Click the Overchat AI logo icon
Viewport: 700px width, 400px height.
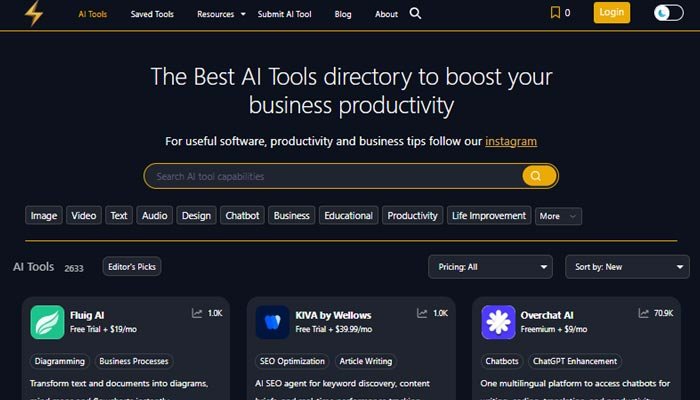pyautogui.click(x=498, y=321)
